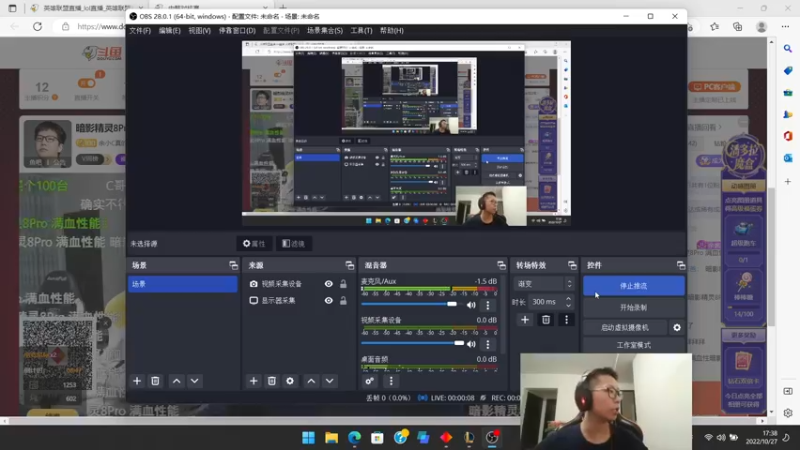Remove selected source with trash icon
Viewport: 800px width, 450px height.
(271, 381)
